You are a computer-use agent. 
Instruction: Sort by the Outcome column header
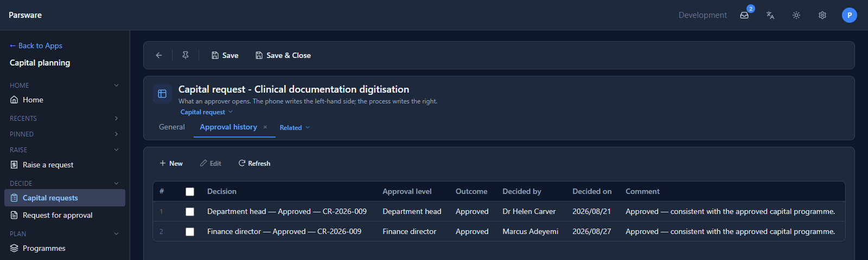pos(471,191)
